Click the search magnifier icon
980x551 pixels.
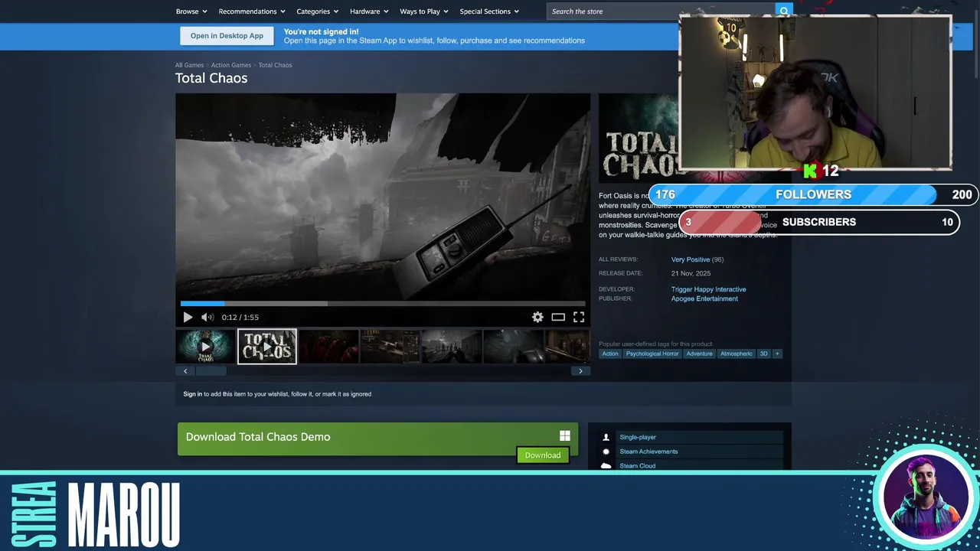pos(783,11)
